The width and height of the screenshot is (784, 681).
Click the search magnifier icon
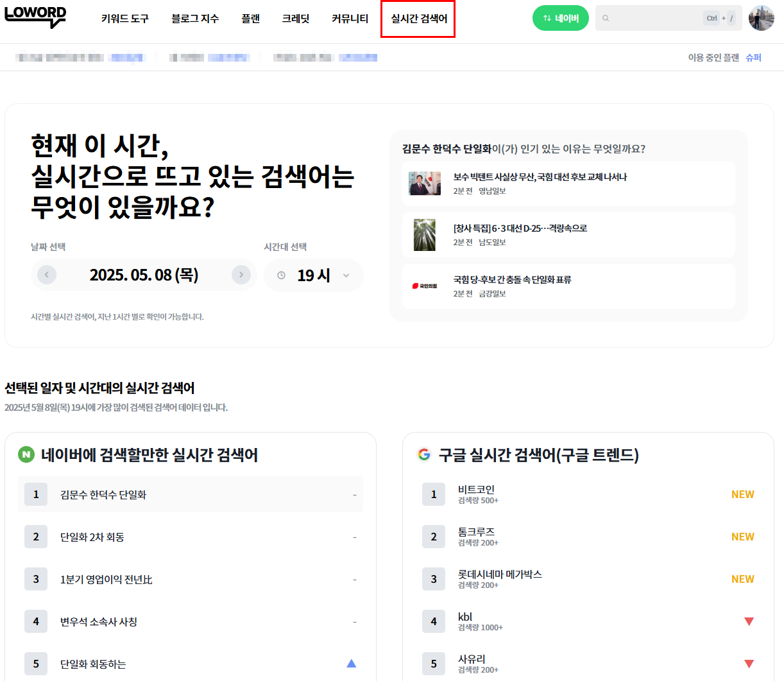pos(606,19)
